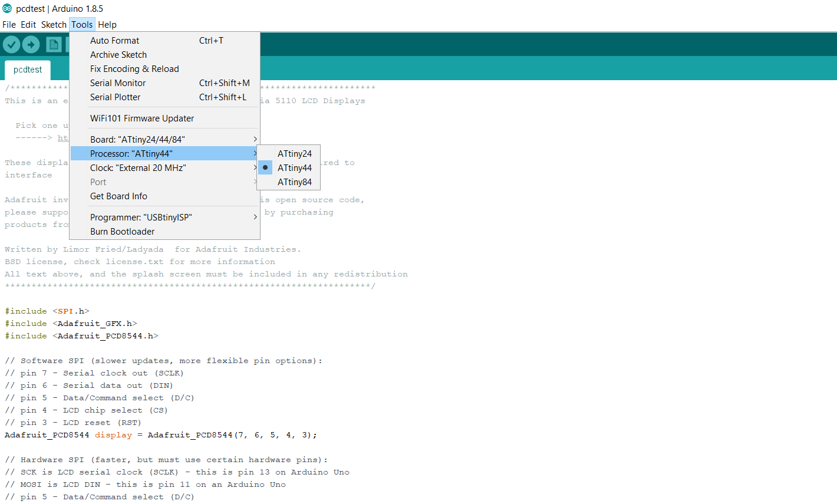Click the "pin 3 - LCD reset (RST)" comment
The image size is (837, 504).
[73, 423]
